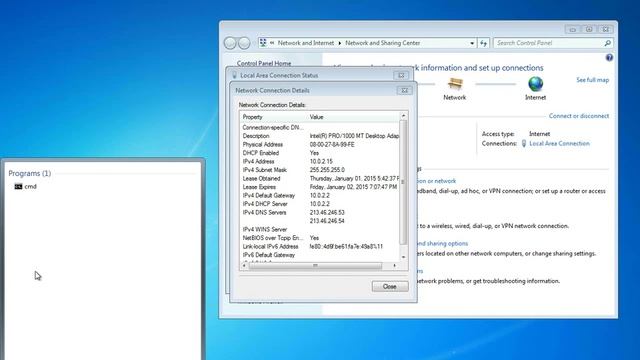Maximize the Network and Sharing Center window

(x=589, y=29)
